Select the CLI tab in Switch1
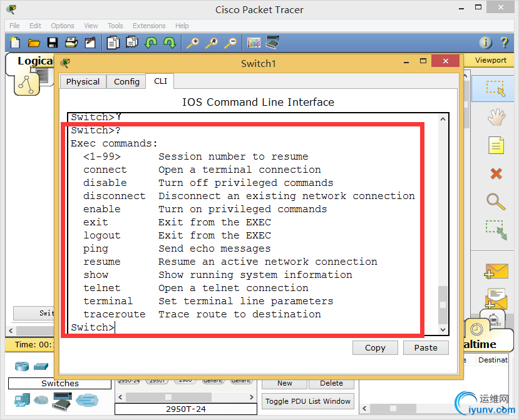 tap(160, 81)
